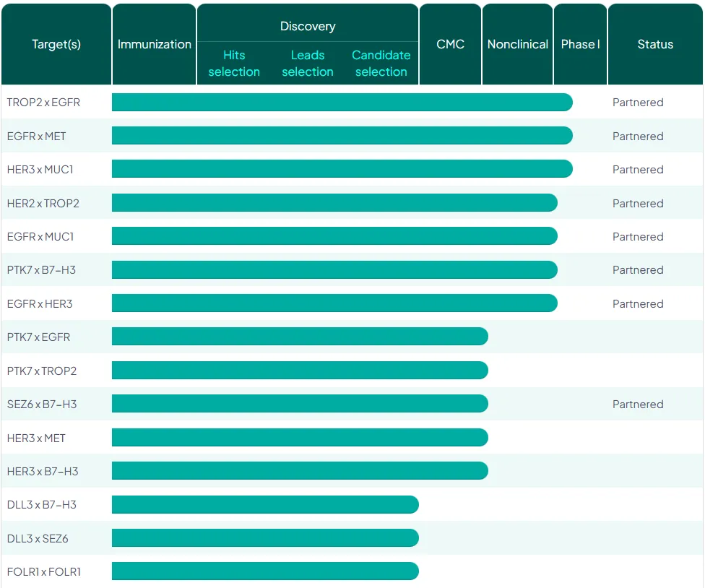Image resolution: width=705 pixels, height=588 pixels.
Task: Select the Candidate selection sub-header
Action: point(381,64)
